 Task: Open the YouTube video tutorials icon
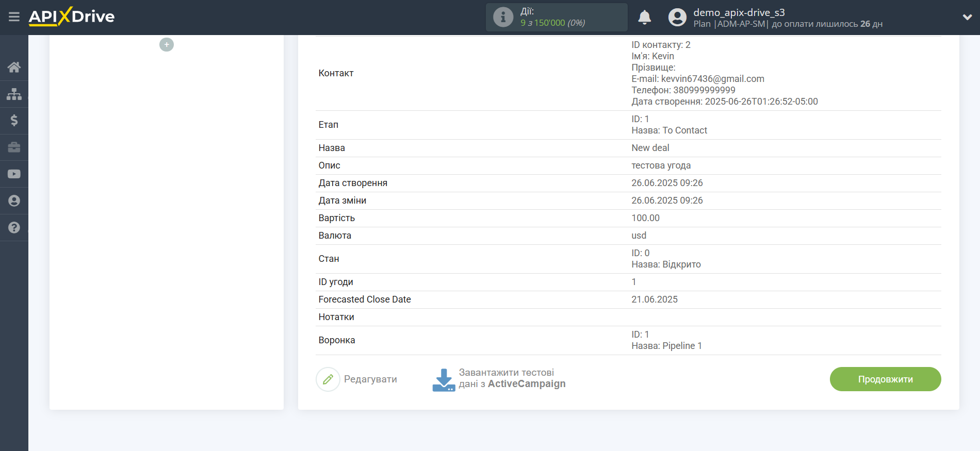pos(14,174)
